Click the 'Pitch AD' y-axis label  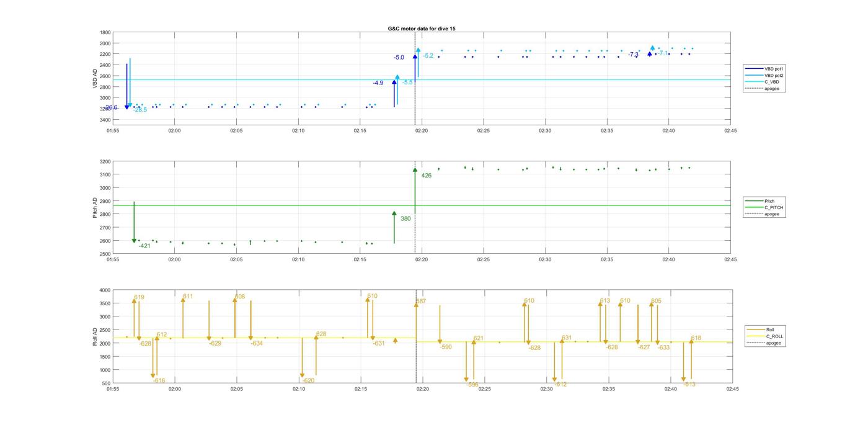pos(95,207)
